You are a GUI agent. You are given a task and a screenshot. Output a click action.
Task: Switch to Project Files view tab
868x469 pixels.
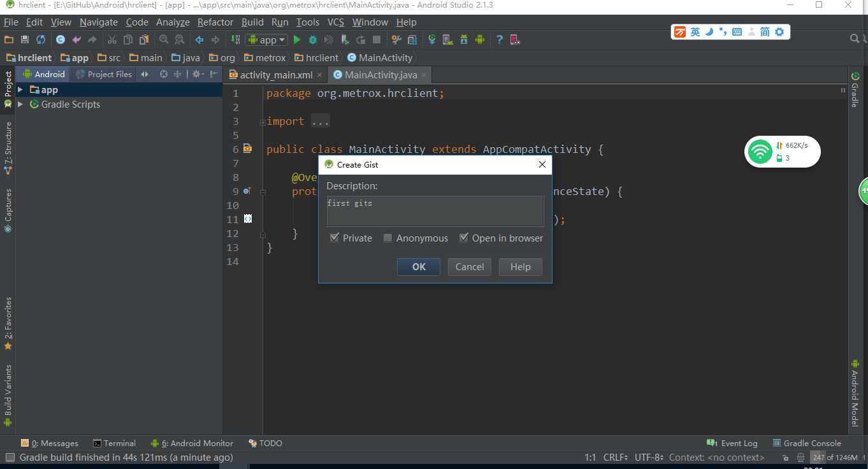point(103,74)
